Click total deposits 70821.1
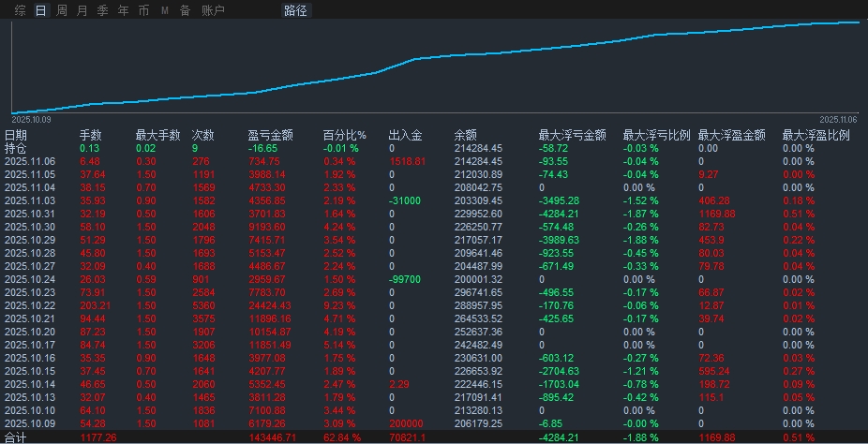Image resolution: width=868 pixels, height=444 pixels. tap(408, 438)
